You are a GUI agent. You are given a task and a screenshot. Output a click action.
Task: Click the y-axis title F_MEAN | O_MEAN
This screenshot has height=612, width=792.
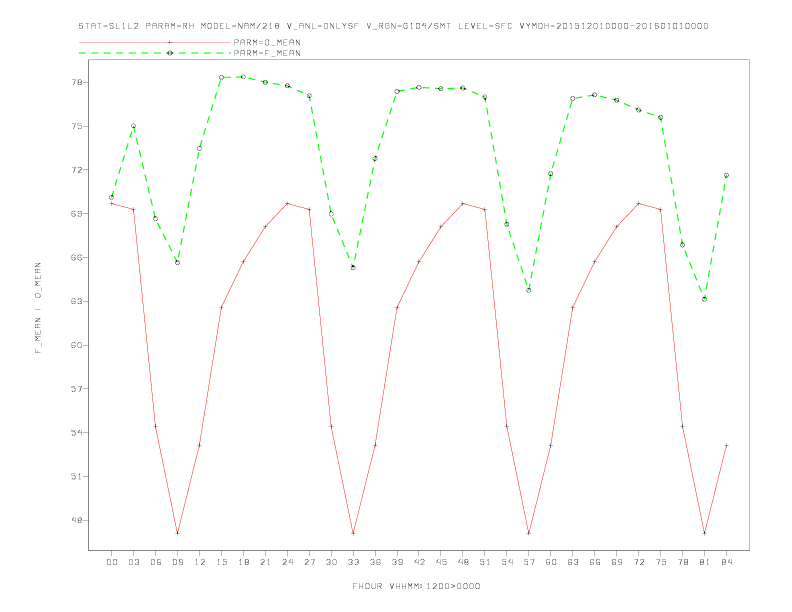(38, 308)
